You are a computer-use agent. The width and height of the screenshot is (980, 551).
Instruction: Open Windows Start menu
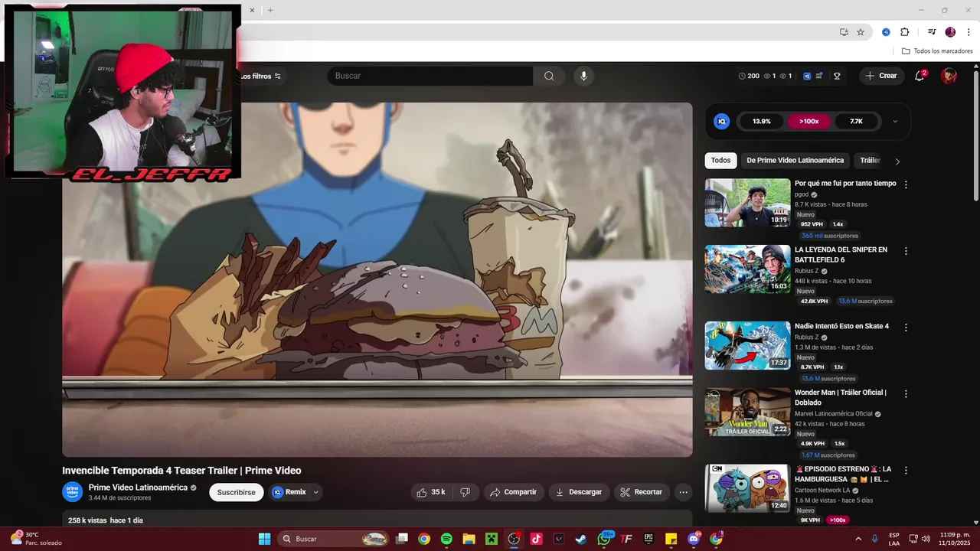click(x=264, y=539)
